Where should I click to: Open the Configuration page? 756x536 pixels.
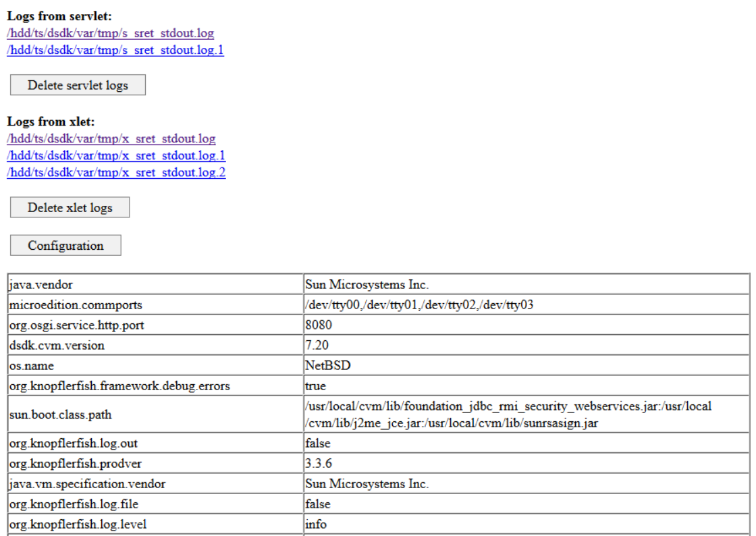(x=65, y=244)
